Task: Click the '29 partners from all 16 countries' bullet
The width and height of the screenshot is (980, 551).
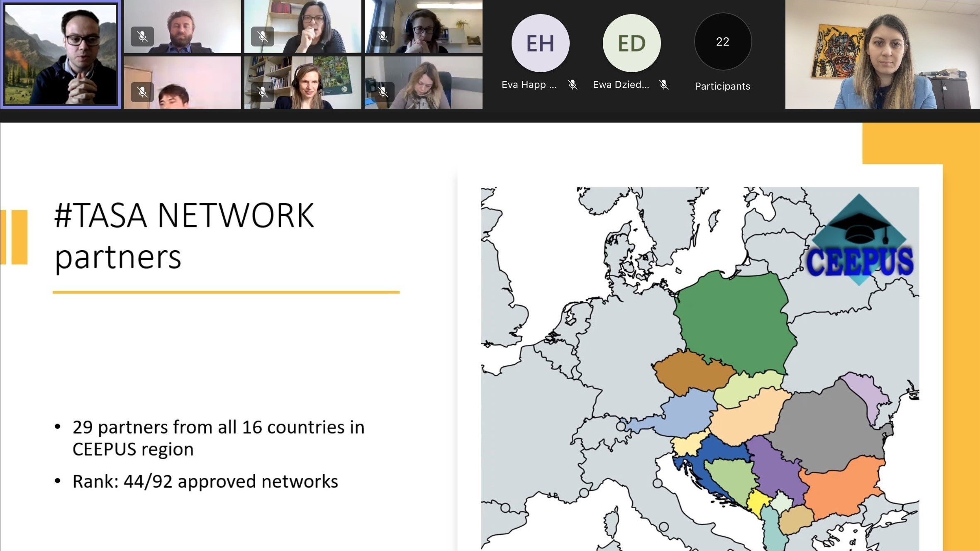Action: (x=218, y=438)
